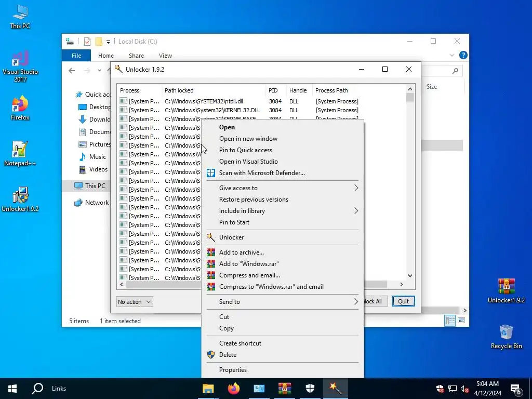Click the taskbar clock showing 5:04 AM
The width and height of the screenshot is (532, 399).
[x=487, y=389]
